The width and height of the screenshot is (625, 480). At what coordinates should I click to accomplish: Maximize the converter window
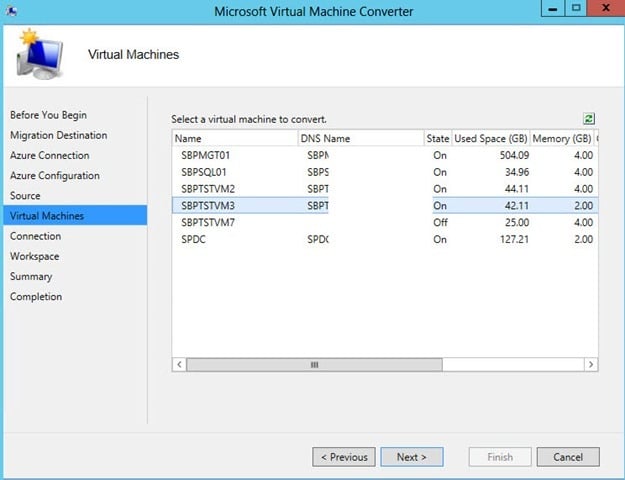tap(576, 8)
